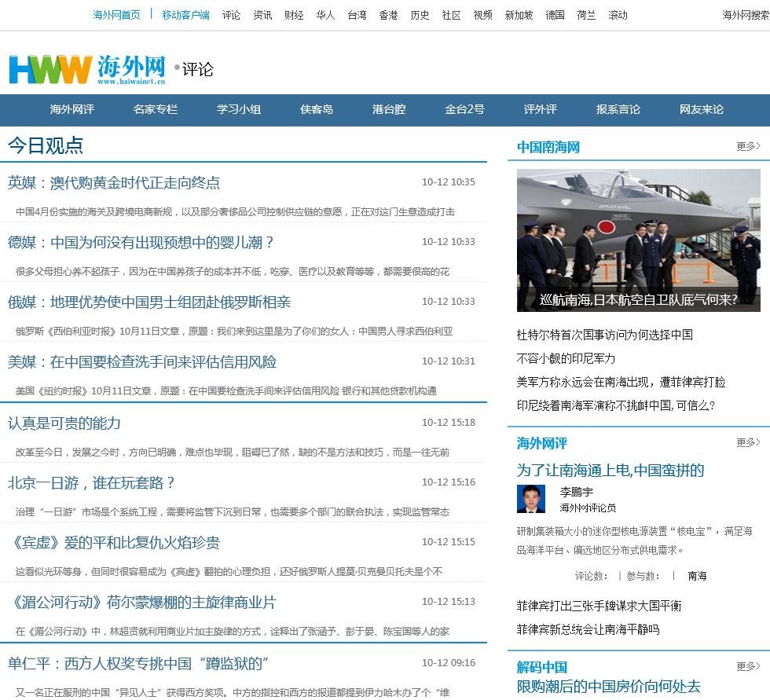Open 菲律宾打出三张手牌谋求大国平衡
770x700 pixels.
(x=599, y=606)
